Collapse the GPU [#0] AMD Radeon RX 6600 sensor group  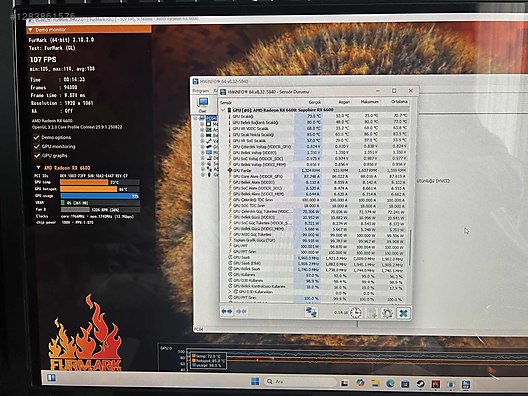(x=223, y=110)
